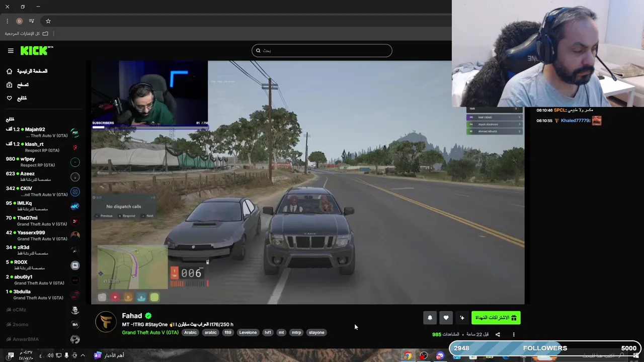The height and width of the screenshot is (362, 644).
Task: Click the green gift subscriptions button
Action: [x=496, y=318]
